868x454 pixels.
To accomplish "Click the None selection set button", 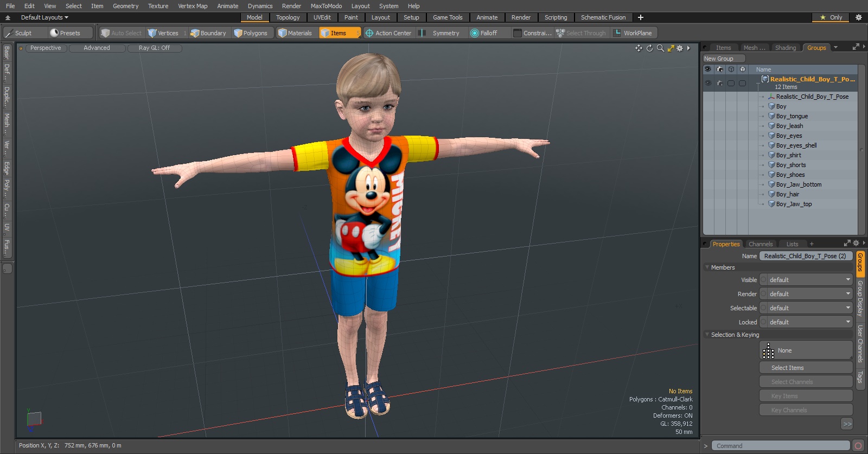I will coord(806,350).
